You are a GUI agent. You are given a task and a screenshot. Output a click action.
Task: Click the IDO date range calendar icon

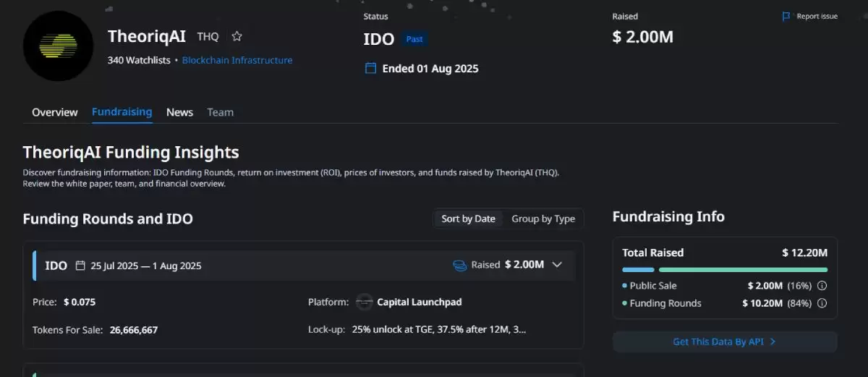tap(80, 266)
